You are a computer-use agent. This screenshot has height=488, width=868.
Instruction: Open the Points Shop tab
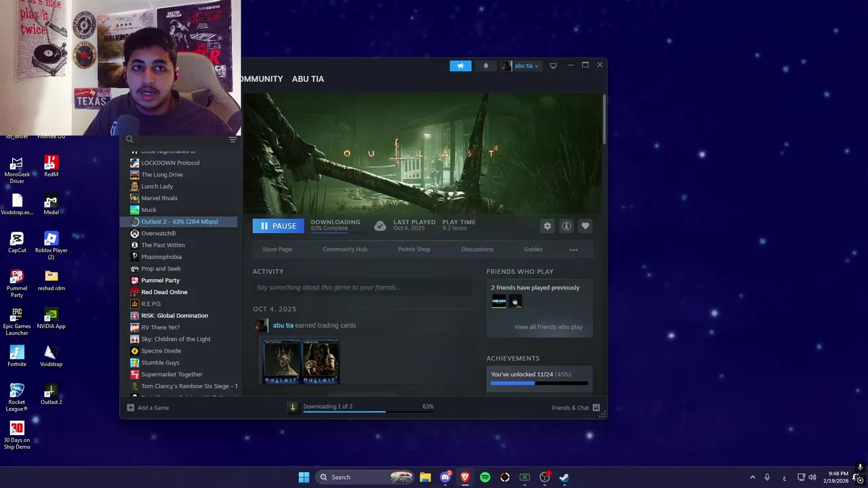[414, 249]
